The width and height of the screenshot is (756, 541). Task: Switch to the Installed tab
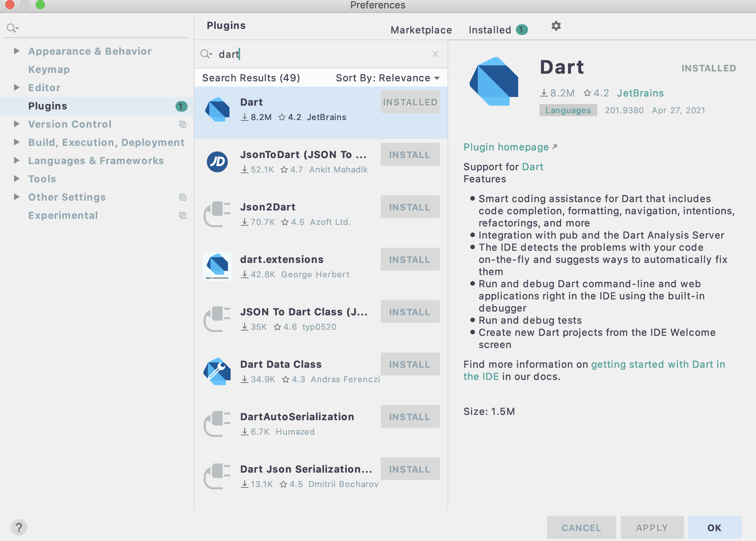pyautogui.click(x=490, y=30)
